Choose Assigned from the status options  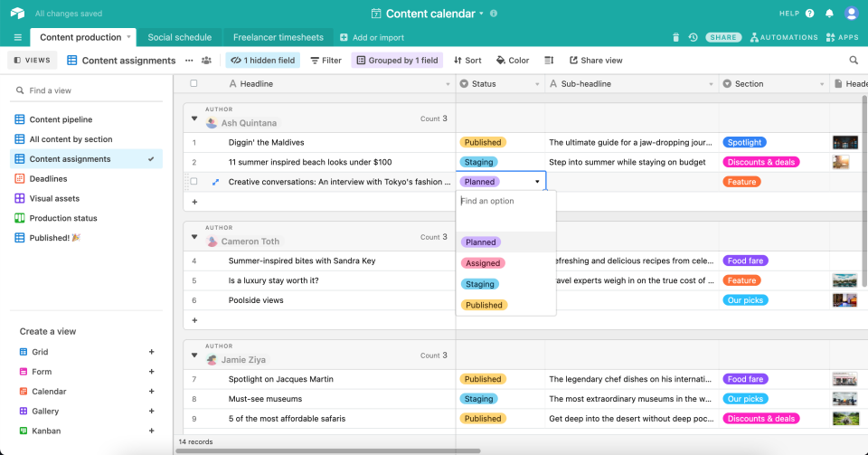(483, 263)
